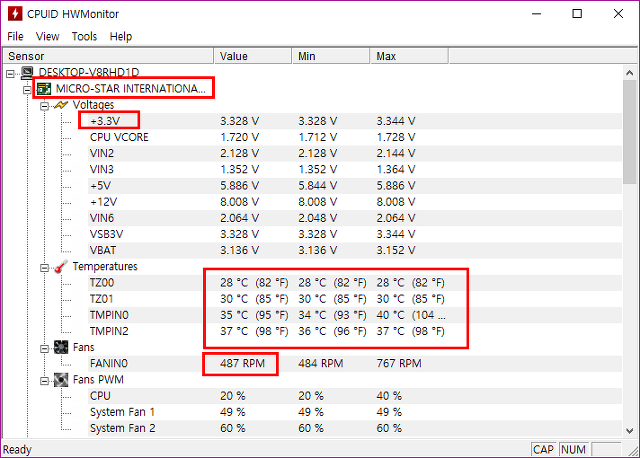Click the CPU PWM max value 40 %

[389, 396]
